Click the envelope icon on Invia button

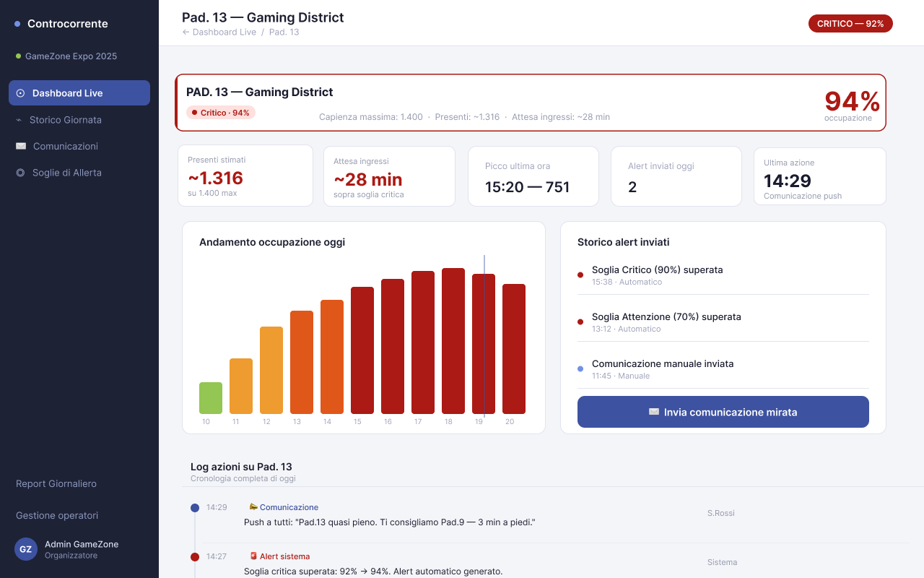[654, 412]
